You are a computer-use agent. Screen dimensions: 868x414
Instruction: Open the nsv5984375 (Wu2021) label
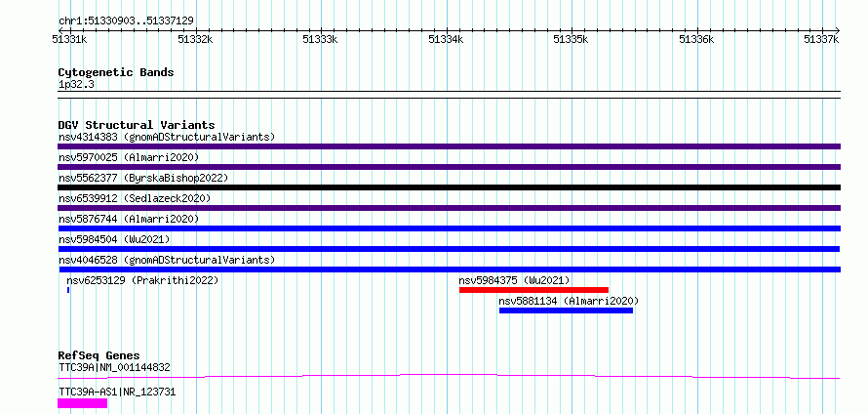pyautogui.click(x=514, y=280)
